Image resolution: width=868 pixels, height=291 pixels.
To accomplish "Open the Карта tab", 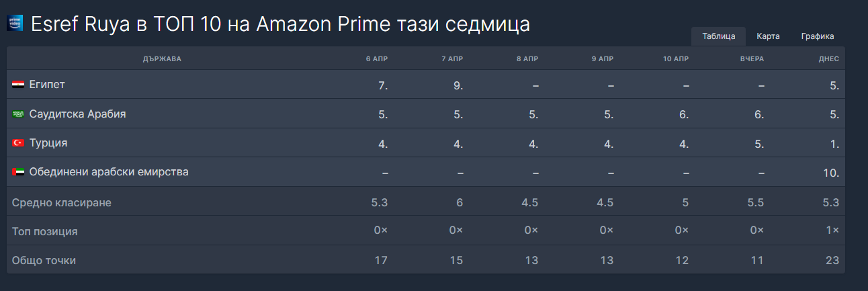I will [768, 36].
